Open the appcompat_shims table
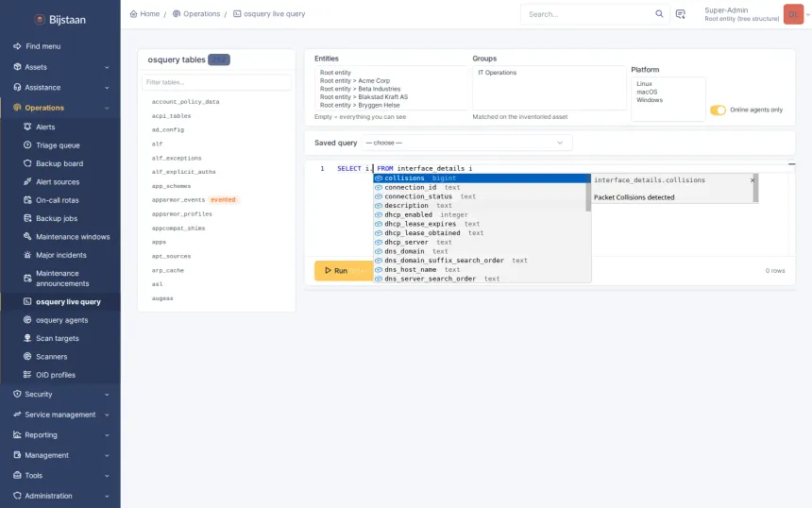 pos(178,228)
